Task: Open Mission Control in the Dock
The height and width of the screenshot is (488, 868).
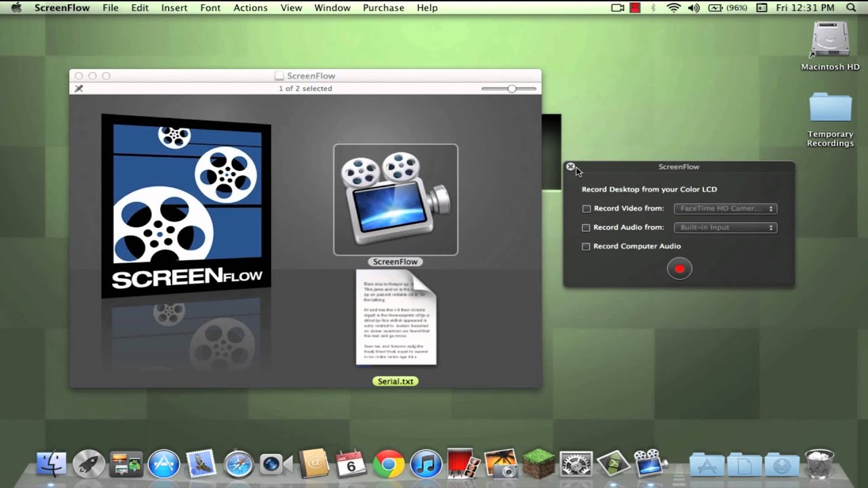Action: coord(126,464)
